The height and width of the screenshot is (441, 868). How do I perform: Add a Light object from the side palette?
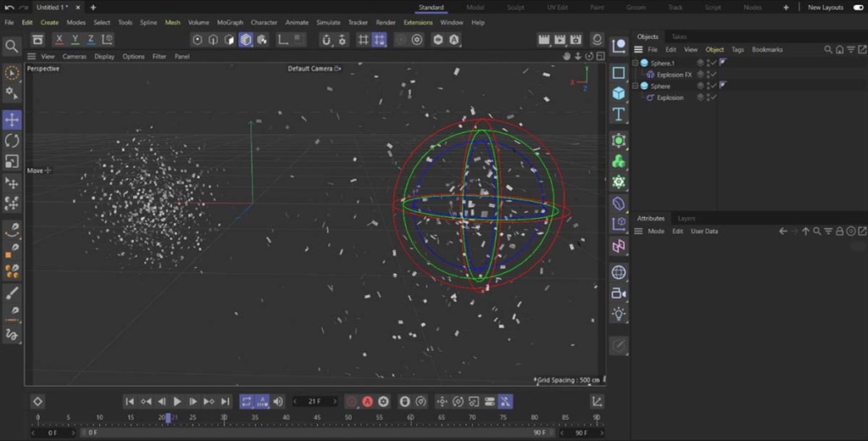click(x=619, y=314)
